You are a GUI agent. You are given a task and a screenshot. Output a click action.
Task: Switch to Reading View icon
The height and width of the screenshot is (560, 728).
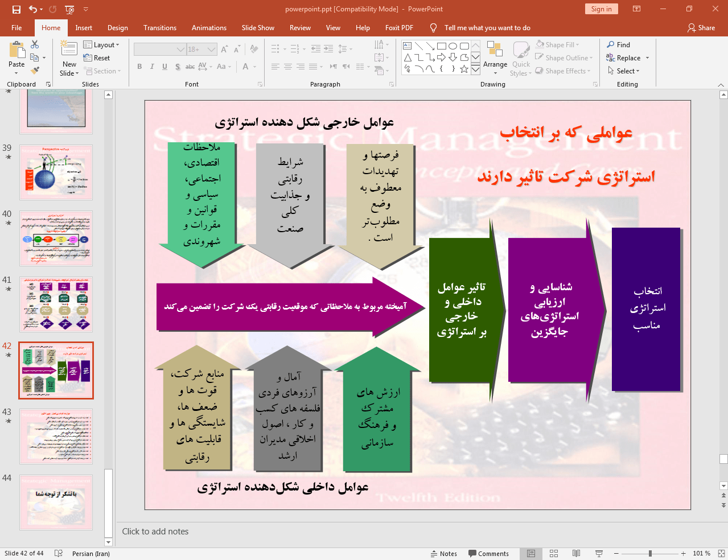[576, 554]
